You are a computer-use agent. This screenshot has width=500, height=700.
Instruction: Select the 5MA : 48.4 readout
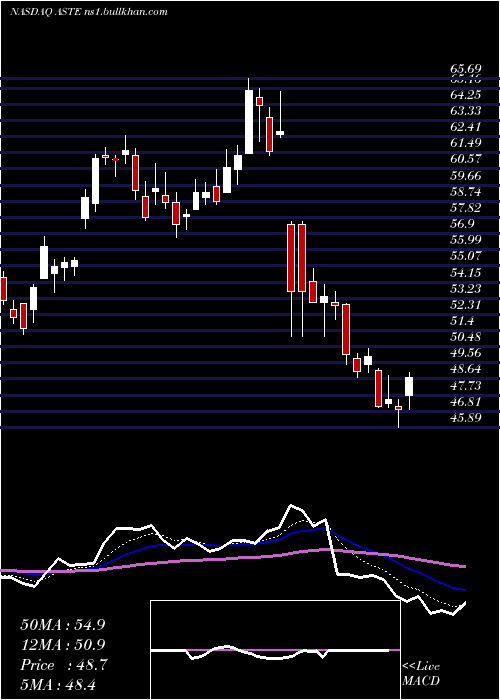coord(60,684)
